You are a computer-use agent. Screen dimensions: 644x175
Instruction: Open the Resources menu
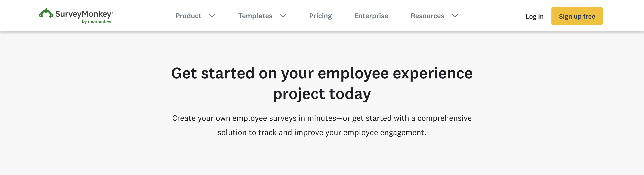(x=427, y=16)
